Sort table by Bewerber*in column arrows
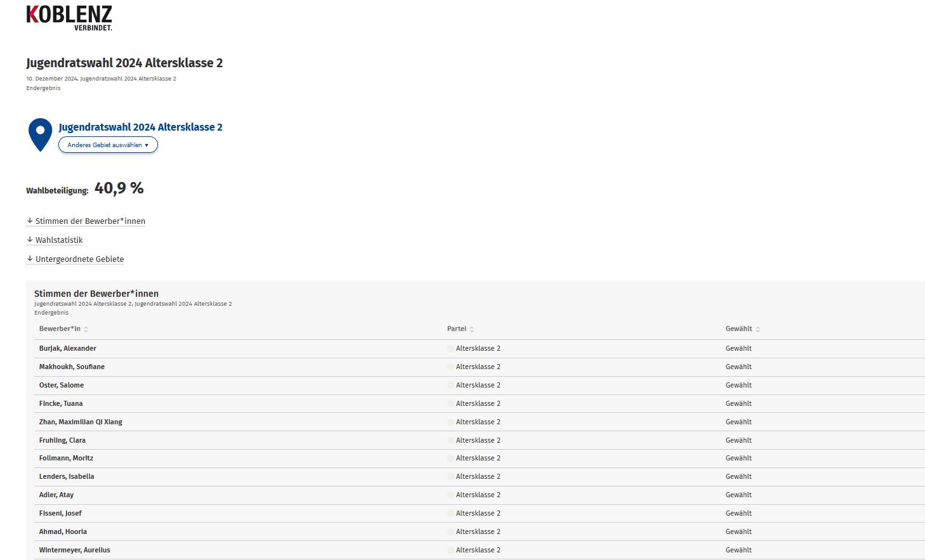Image resolution: width=925 pixels, height=560 pixels. click(x=86, y=329)
